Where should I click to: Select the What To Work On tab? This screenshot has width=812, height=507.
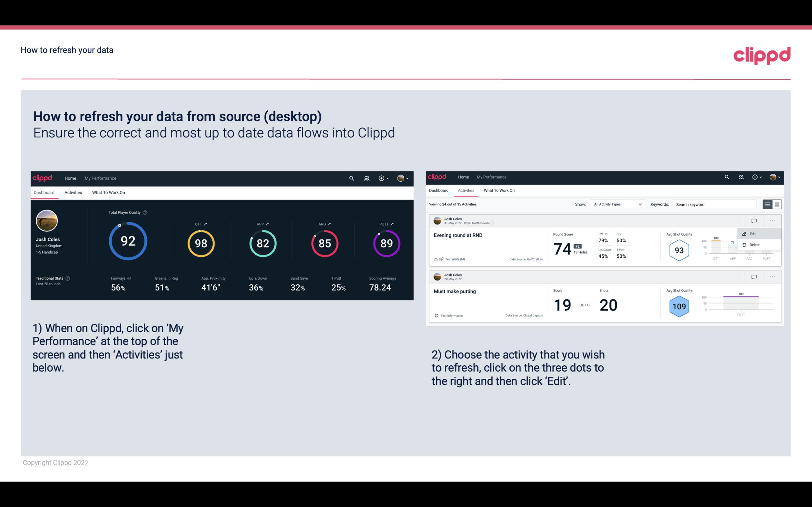pyautogui.click(x=108, y=192)
